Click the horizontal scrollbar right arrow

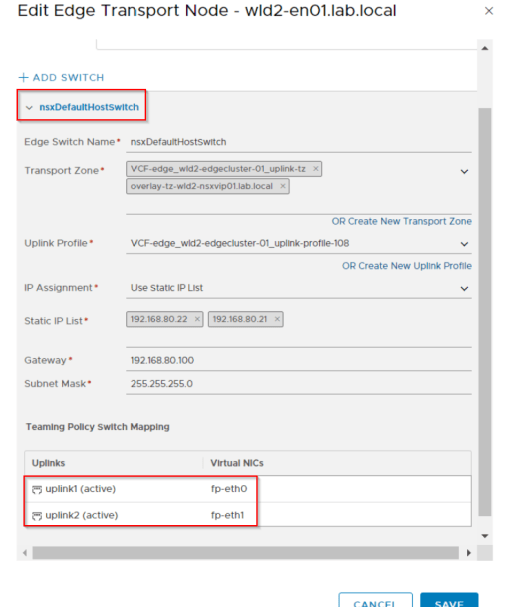tap(469, 553)
